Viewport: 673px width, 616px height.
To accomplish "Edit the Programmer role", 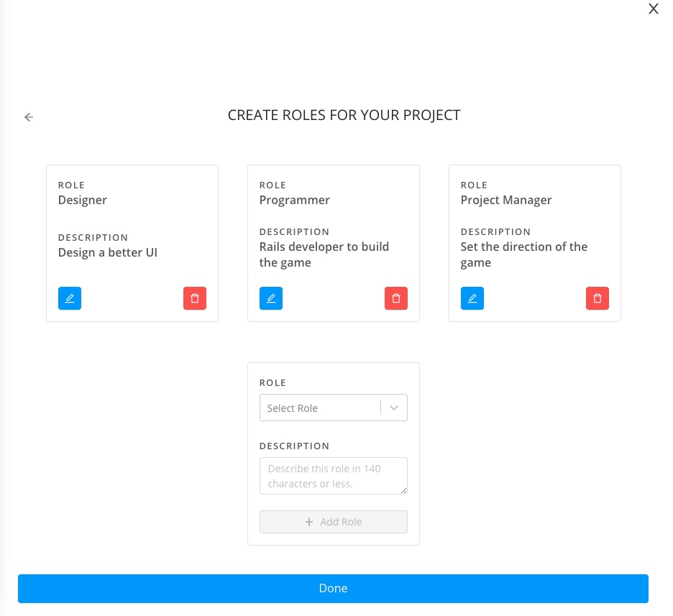I will pos(271,298).
